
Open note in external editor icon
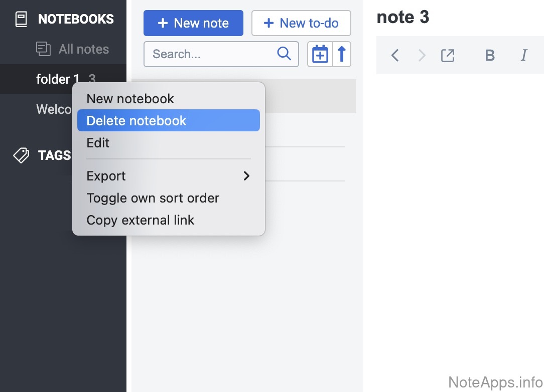[x=448, y=55]
